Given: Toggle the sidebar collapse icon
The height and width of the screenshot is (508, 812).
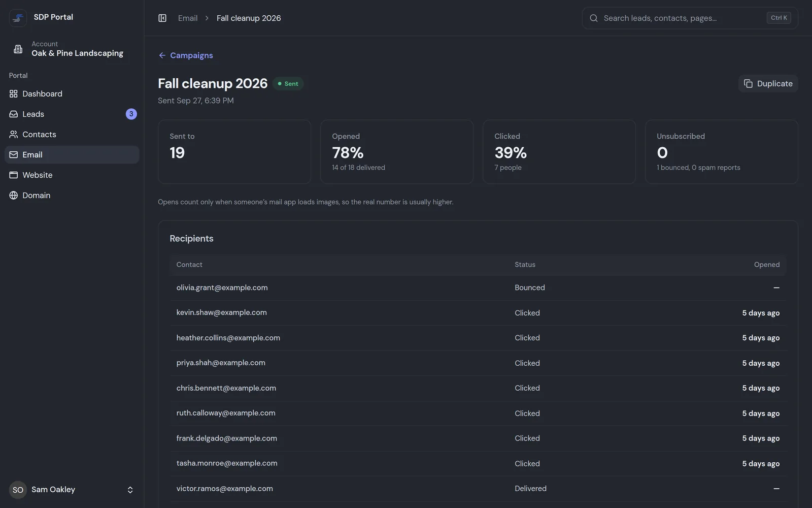Looking at the screenshot, I should pos(162,18).
